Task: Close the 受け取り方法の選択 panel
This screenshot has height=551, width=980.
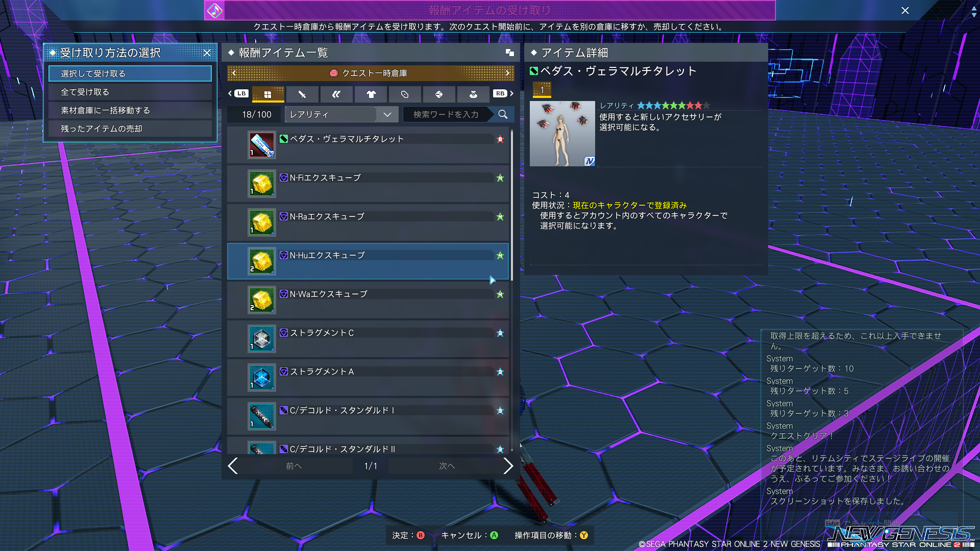Action: 207,53
